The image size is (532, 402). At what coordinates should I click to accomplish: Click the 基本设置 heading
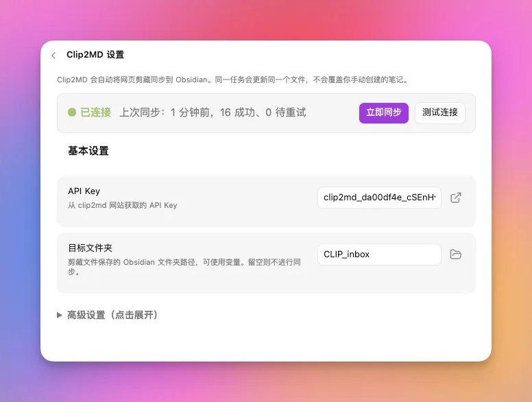(88, 151)
